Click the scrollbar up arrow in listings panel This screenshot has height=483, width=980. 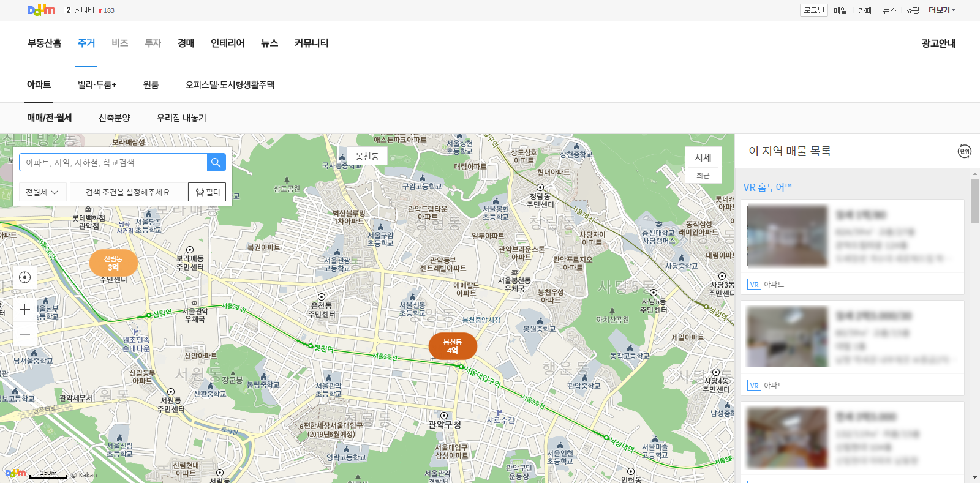[x=974, y=174]
